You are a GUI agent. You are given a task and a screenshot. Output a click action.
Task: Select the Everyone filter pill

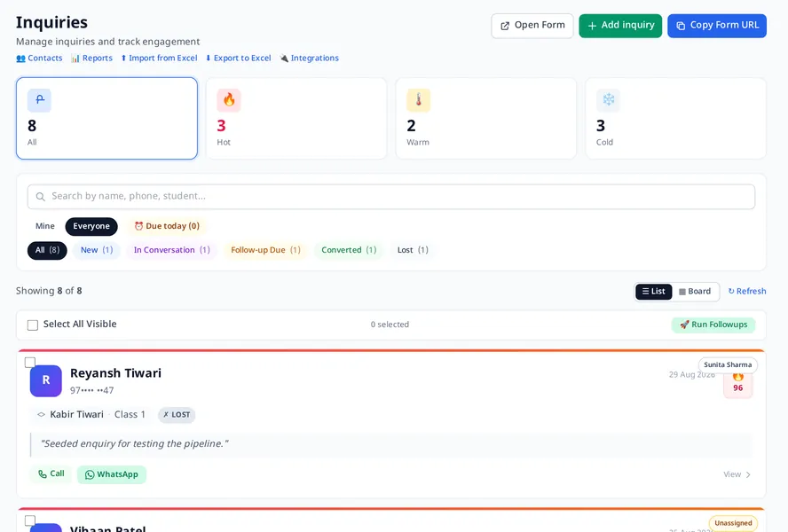pyautogui.click(x=91, y=226)
